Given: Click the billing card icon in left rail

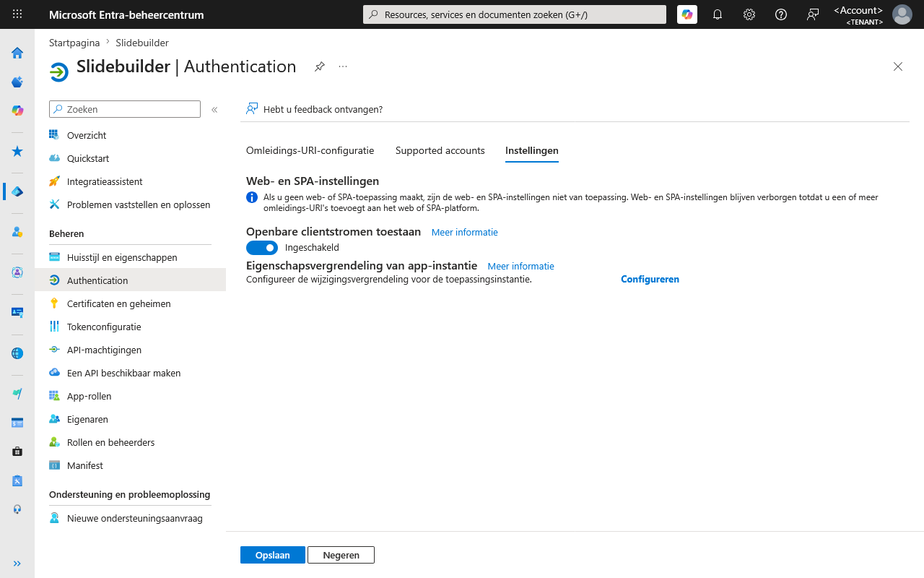Looking at the screenshot, I should tap(17, 423).
